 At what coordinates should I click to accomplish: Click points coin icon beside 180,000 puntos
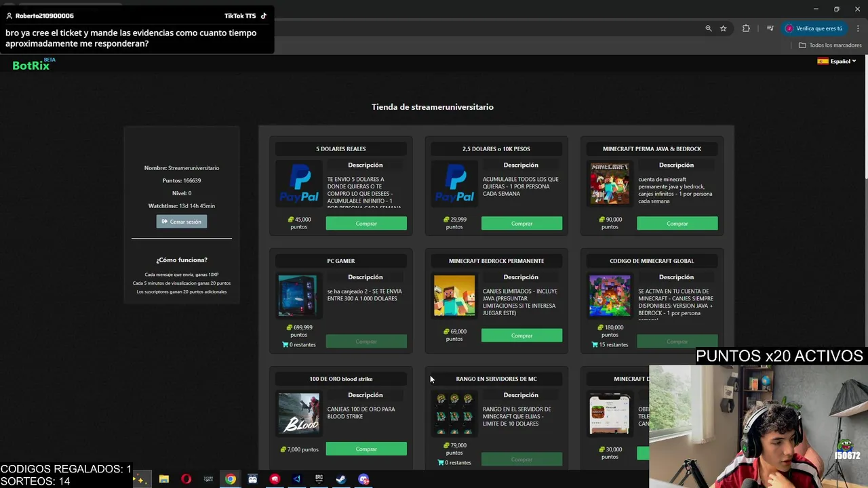600,327
